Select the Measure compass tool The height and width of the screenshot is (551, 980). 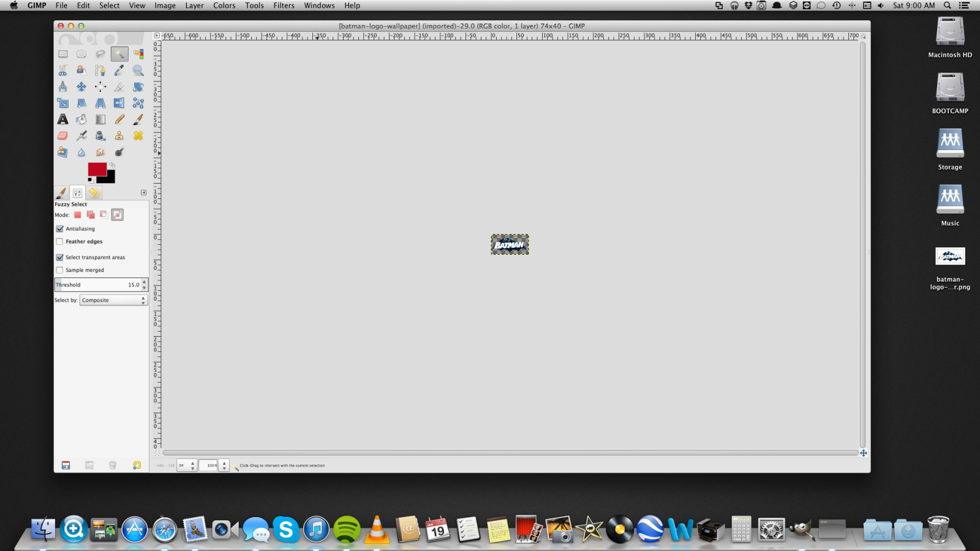pos(62,87)
